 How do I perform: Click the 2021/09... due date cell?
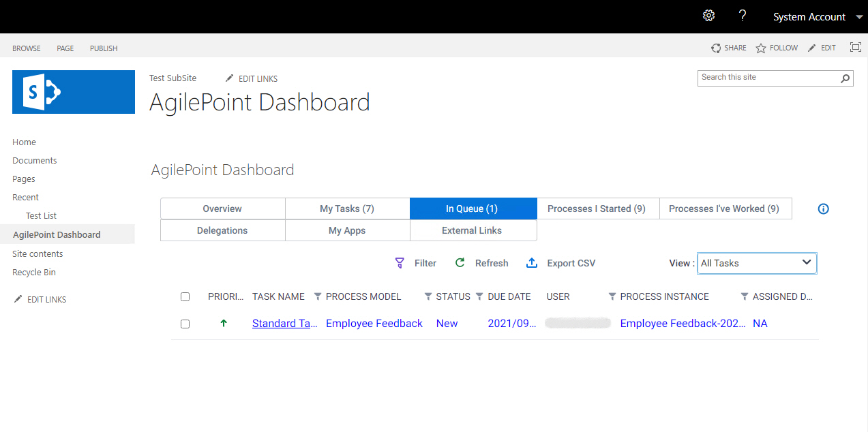pos(512,324)
